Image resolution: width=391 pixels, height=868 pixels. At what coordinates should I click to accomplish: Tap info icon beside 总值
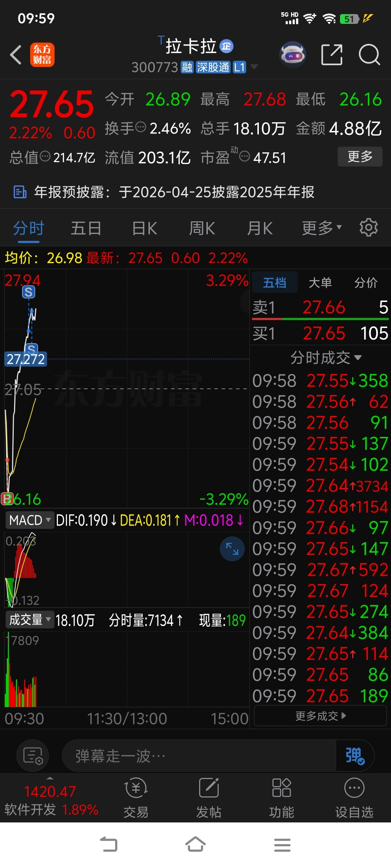click(x=45, y=157)
